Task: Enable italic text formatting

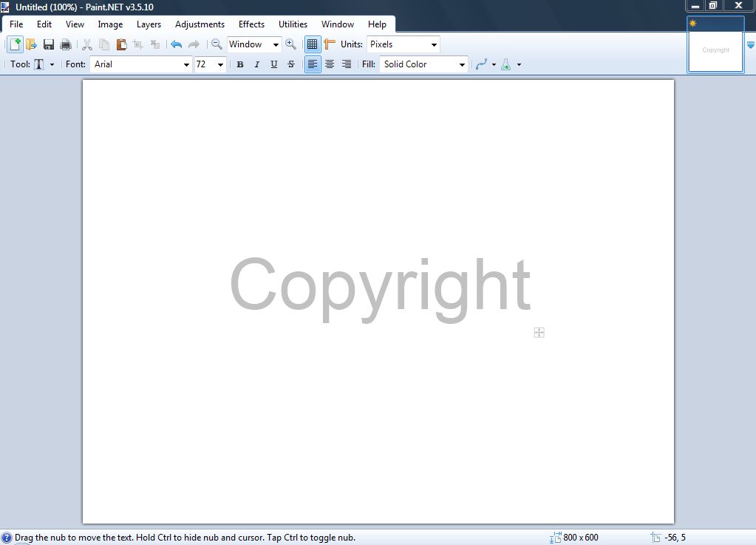Action: click(256, 64)
